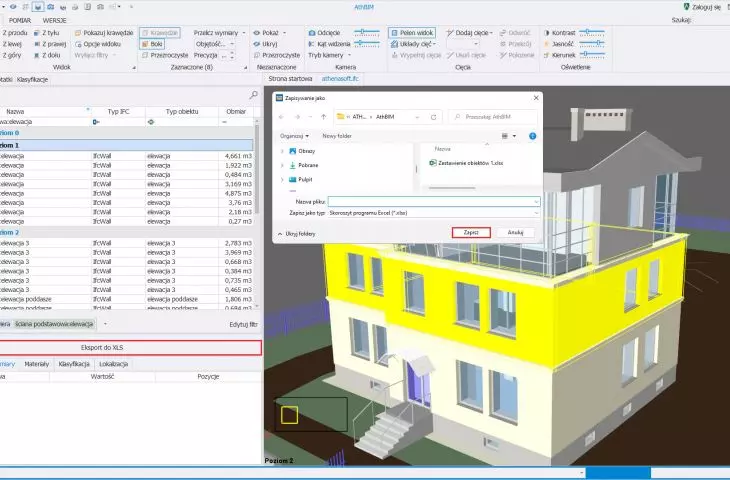Screen dimensions: 730x480
Task: Open 'Przelicz wymiary' dropdown
Action: coord(219,33)
